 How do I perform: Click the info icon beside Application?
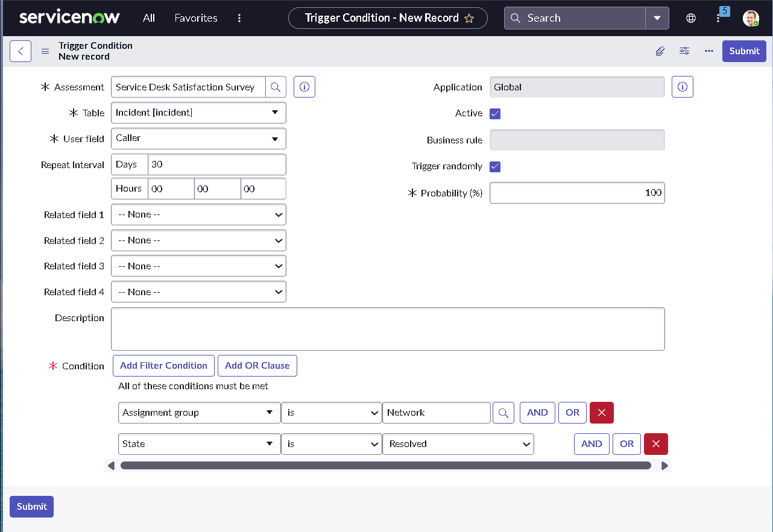click(682, 87)
